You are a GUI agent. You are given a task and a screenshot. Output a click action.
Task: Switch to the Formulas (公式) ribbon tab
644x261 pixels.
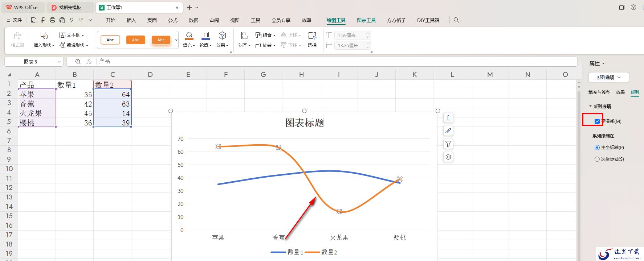click(x=173, y=20)
